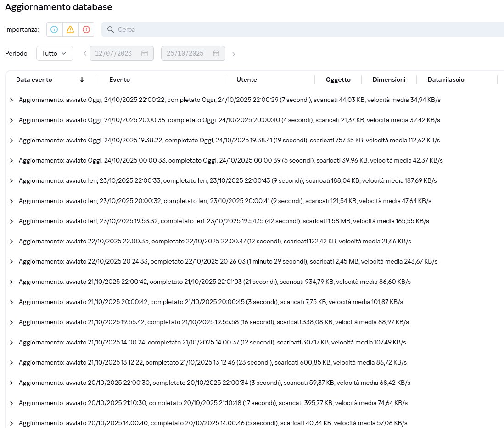Click the Dimensioni column header
504x428 pixels.
(x=389, y=79)
